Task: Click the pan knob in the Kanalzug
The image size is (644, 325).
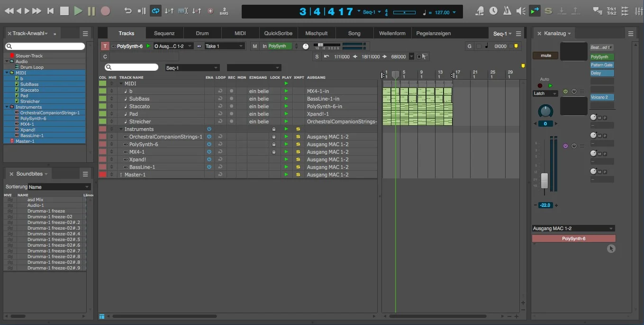Action: [545, 111]
